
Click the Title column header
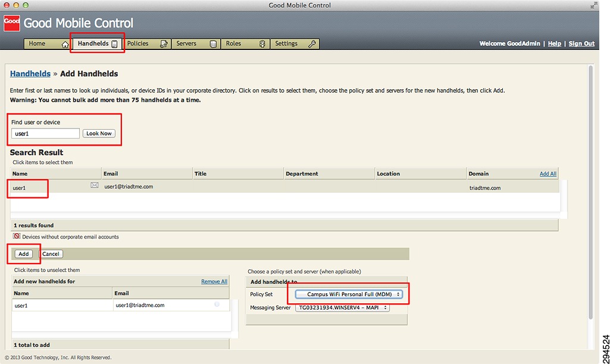click(238, 174)
